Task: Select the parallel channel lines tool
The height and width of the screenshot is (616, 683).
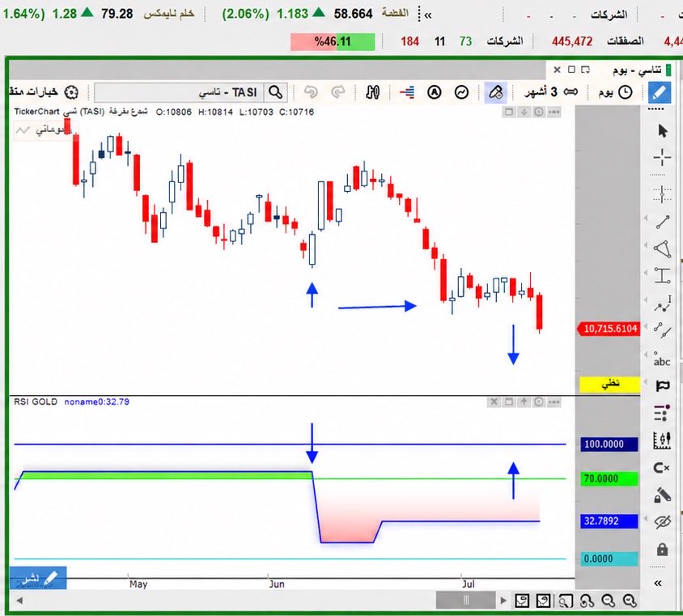Action: coord(663,330)
